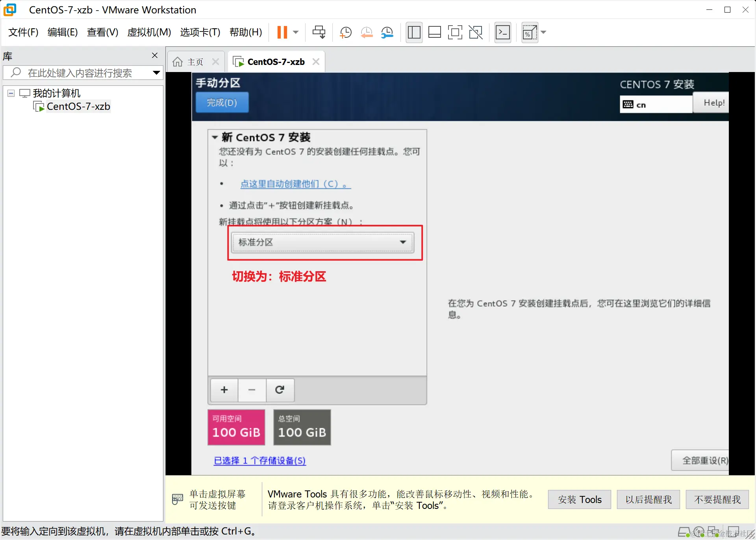Open the power options dropdown arrow next to pause
The image size is (756, 540).
pyautogui.click(x=296, y=32)
